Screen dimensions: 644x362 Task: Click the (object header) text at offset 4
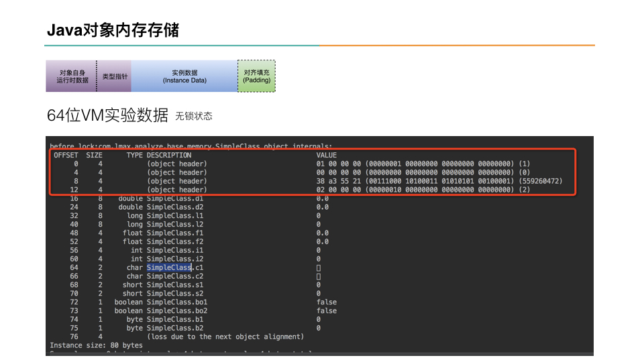coord(177,172)
